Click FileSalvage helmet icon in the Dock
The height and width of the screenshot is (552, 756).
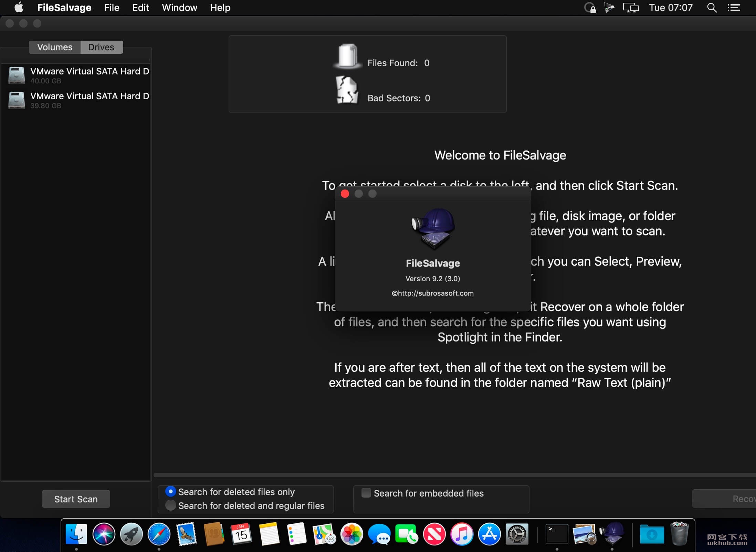pos(612,533)
